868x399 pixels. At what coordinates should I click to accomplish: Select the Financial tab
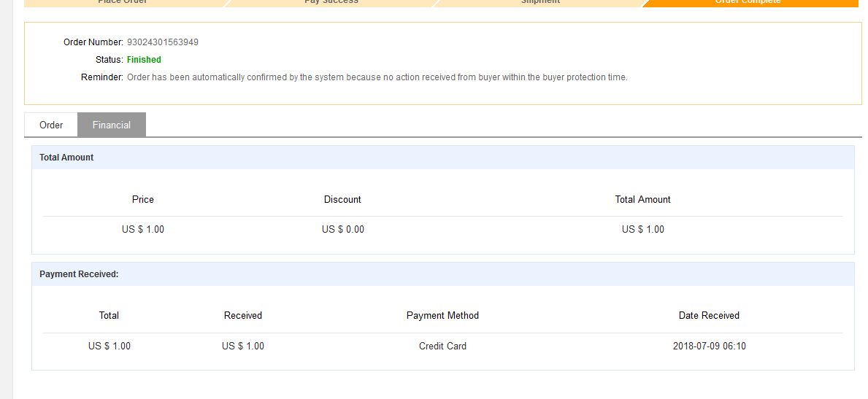click(x=112, y=125)
